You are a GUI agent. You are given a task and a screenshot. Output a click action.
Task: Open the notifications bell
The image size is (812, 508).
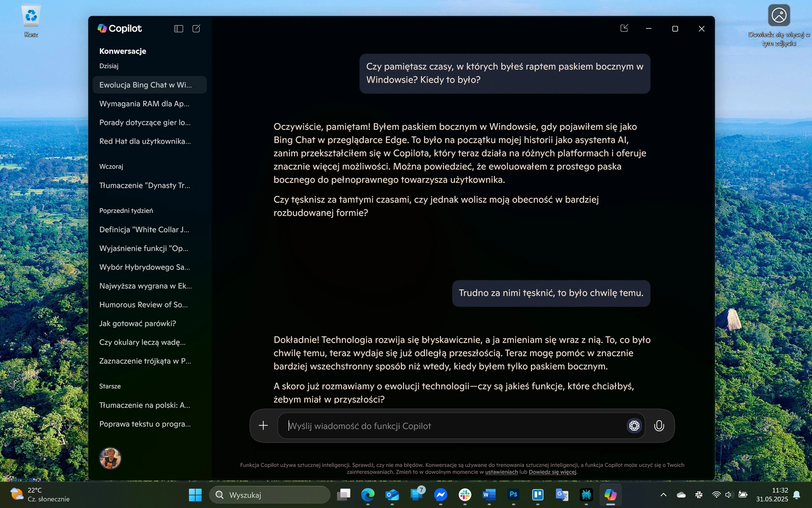click(797, 495)
